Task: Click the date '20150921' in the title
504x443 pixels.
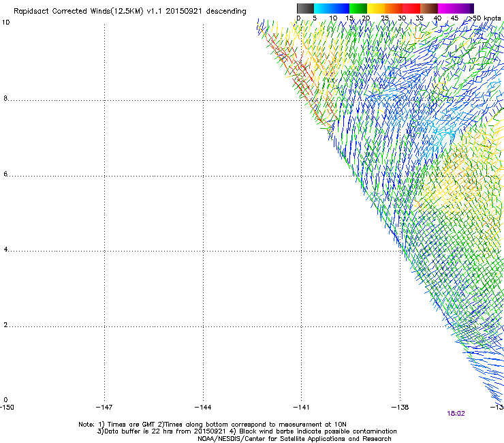Action: [184, 11]
